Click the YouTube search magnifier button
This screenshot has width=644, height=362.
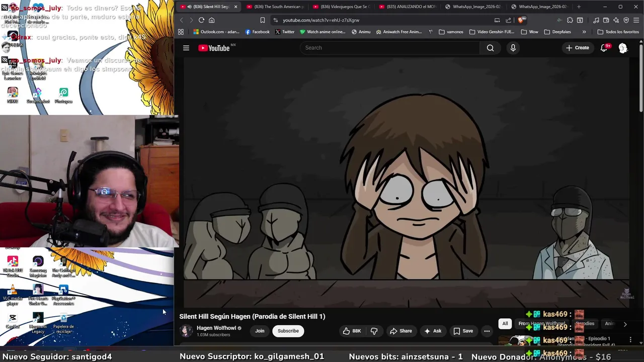point(490,48)
